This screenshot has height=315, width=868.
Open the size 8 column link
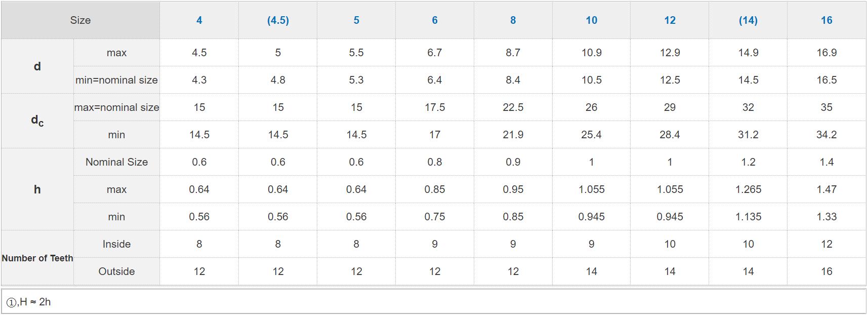click(x=513, y=20)
